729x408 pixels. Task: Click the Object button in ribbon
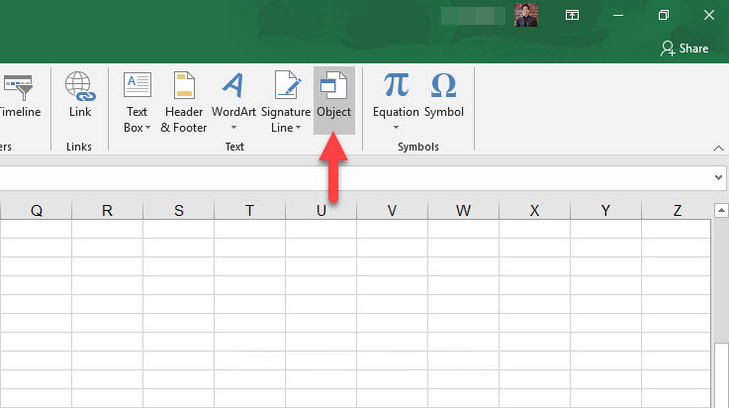334,100
